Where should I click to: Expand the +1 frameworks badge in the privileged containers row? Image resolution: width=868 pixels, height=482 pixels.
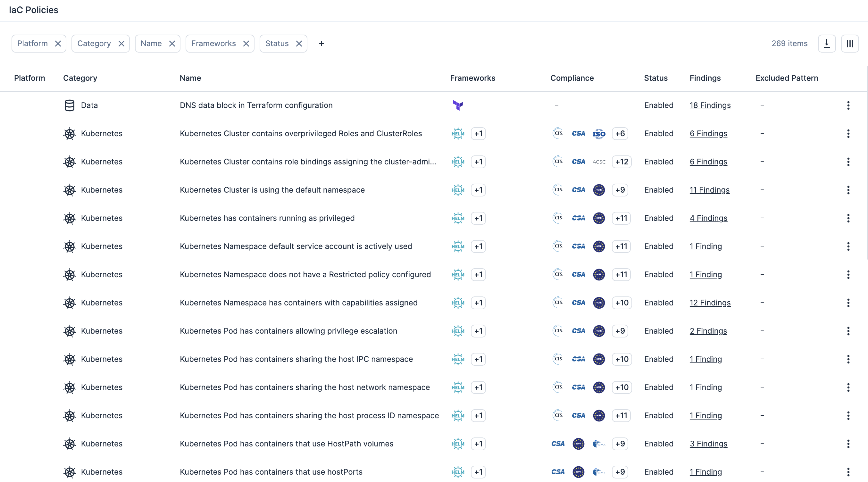tap(478, 218)
